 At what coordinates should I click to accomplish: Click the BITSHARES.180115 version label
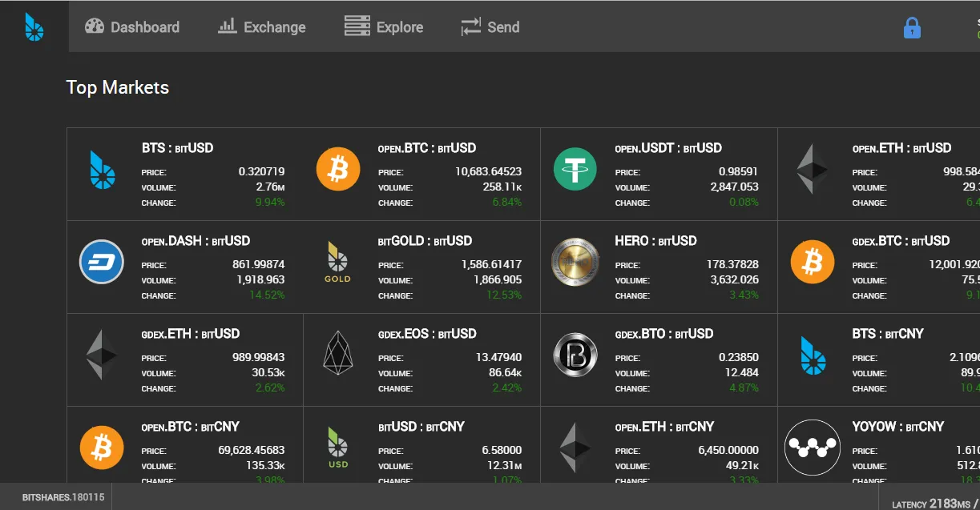(63, 497)
